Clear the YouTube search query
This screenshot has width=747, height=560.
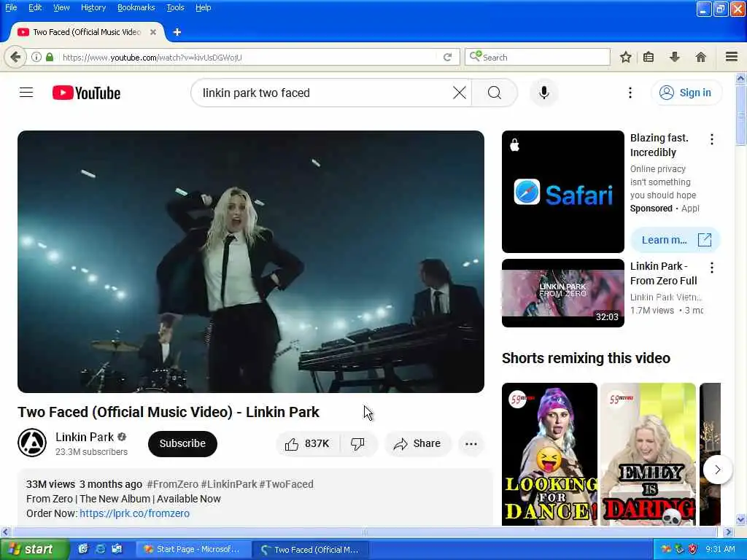tap(460, 93)
